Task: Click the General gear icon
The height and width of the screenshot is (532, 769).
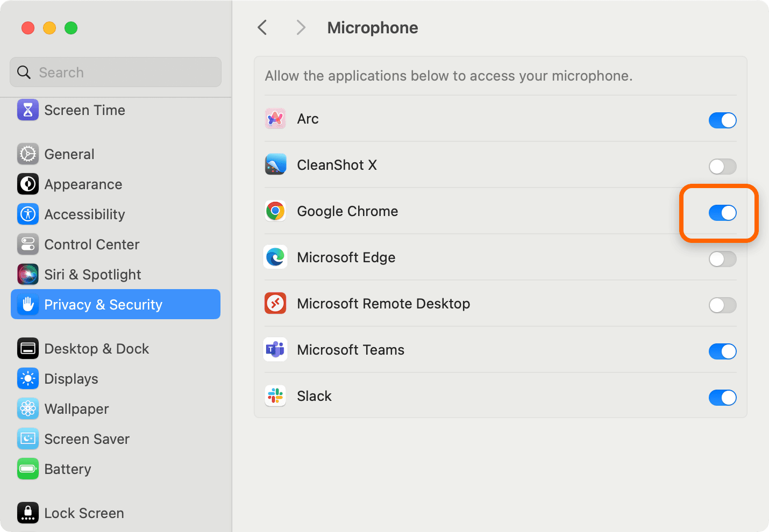Action: [28, 154]
